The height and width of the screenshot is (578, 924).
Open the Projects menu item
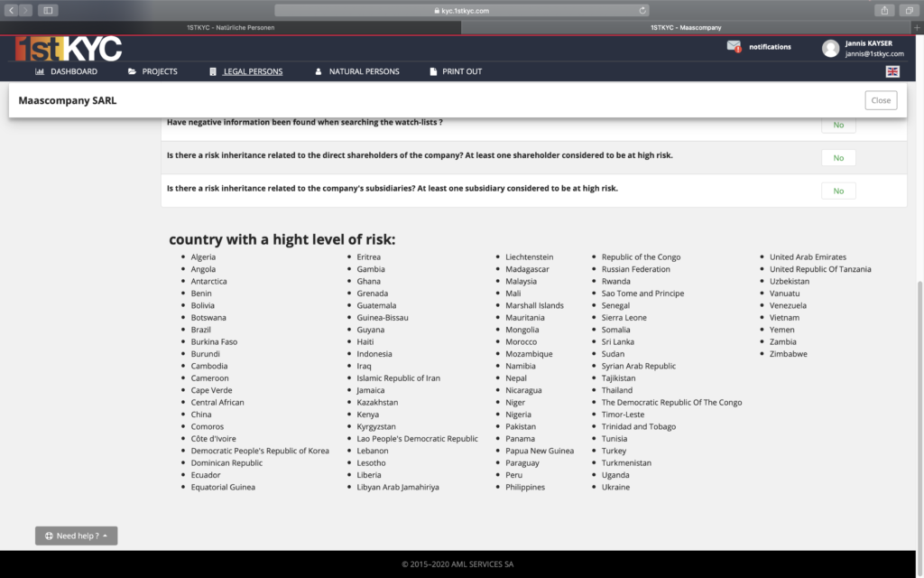(x=152, y=71)
